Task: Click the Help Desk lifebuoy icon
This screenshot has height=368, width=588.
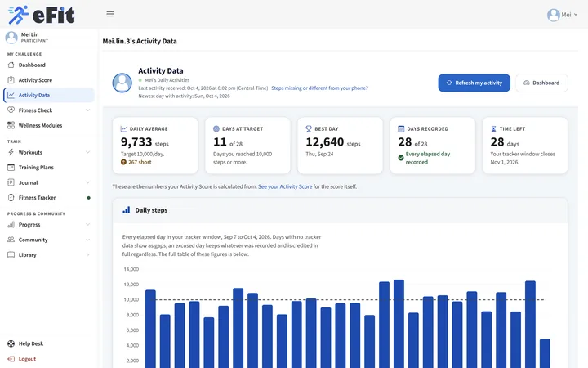Action: [11, 343]
